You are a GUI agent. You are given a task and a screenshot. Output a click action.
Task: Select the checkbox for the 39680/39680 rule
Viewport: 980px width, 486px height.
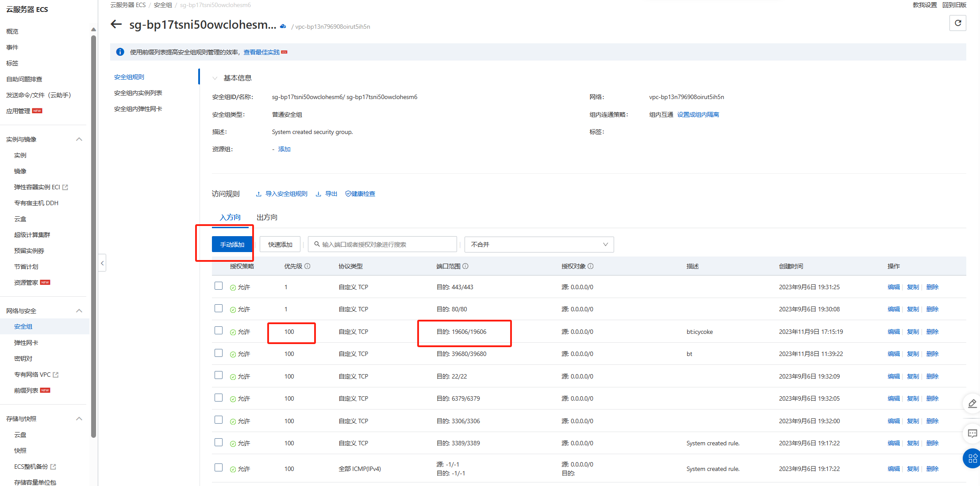[219, 353]
